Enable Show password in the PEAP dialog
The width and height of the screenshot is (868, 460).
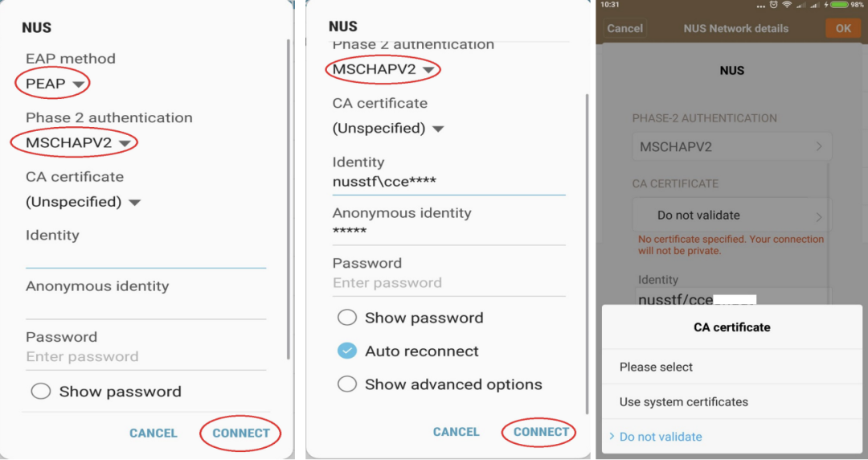pyautogui.click(x=41, y=392)
